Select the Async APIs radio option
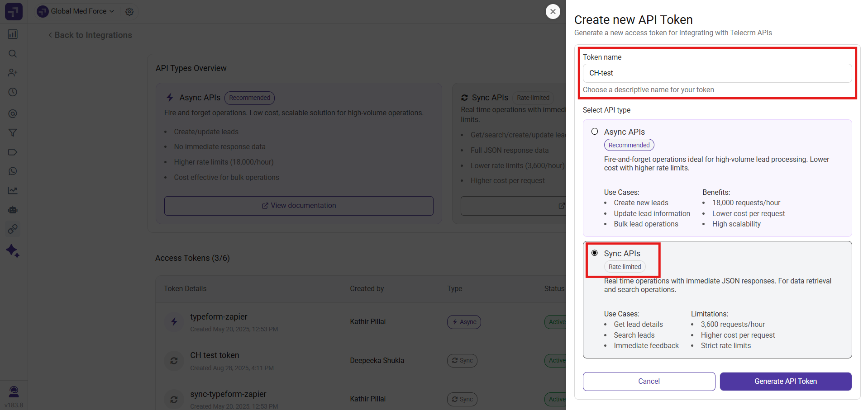 point(595,132)
